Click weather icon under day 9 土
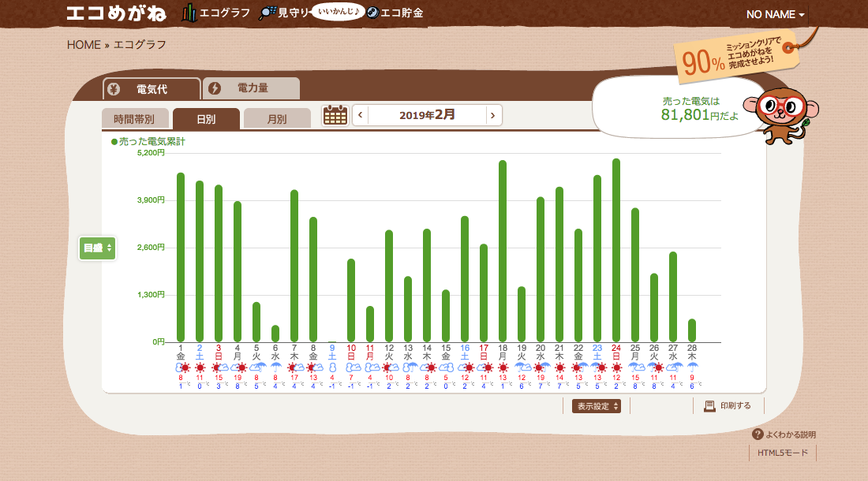The image size is (868, 481). [332, 367]
